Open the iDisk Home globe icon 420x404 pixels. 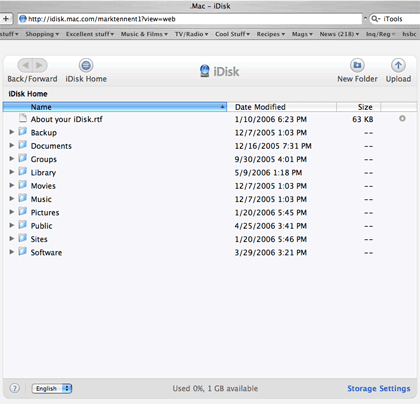click(86, 65)
